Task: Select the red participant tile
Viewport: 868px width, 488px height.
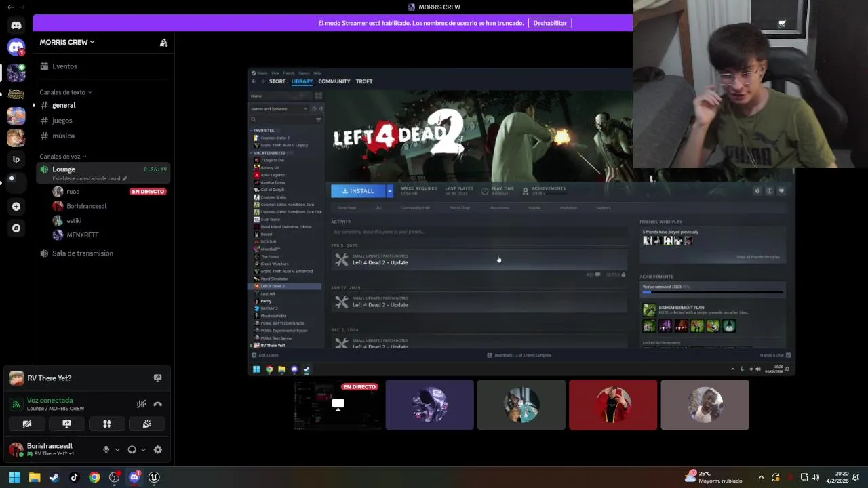Action: point(613,405)
